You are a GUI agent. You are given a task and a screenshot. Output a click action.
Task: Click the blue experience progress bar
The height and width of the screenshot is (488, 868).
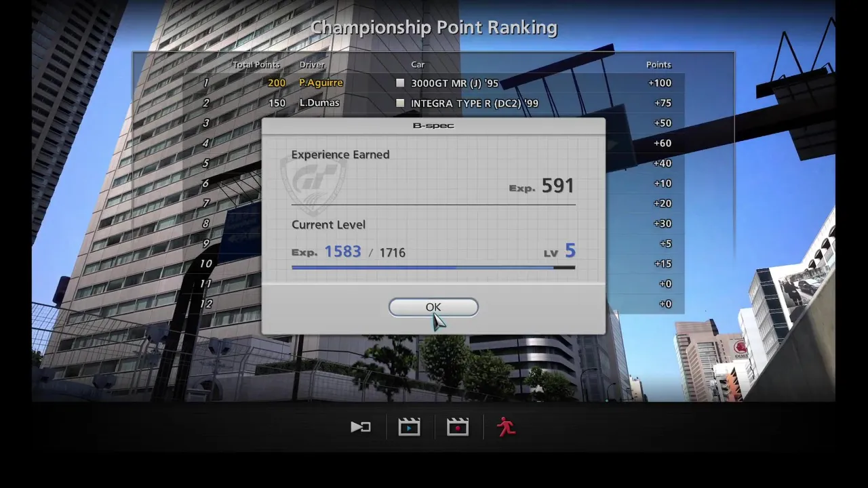(433, 268)
